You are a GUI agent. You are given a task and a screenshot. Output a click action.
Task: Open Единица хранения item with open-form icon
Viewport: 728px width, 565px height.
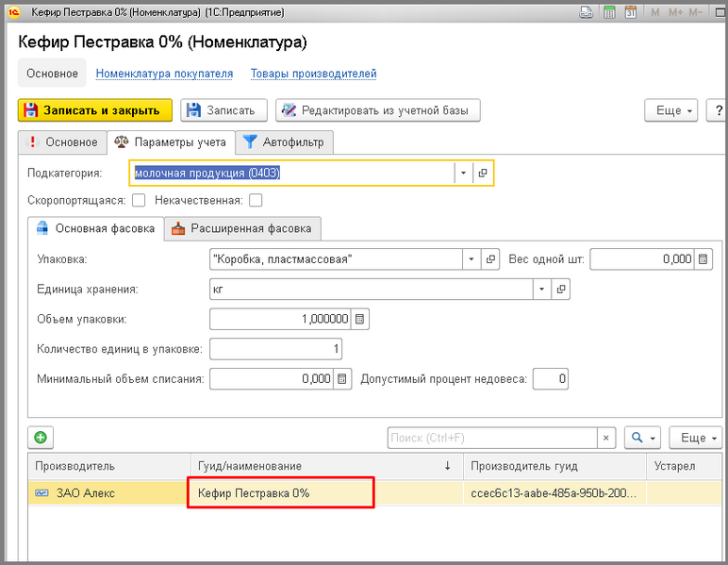click(x=561, y=290)
